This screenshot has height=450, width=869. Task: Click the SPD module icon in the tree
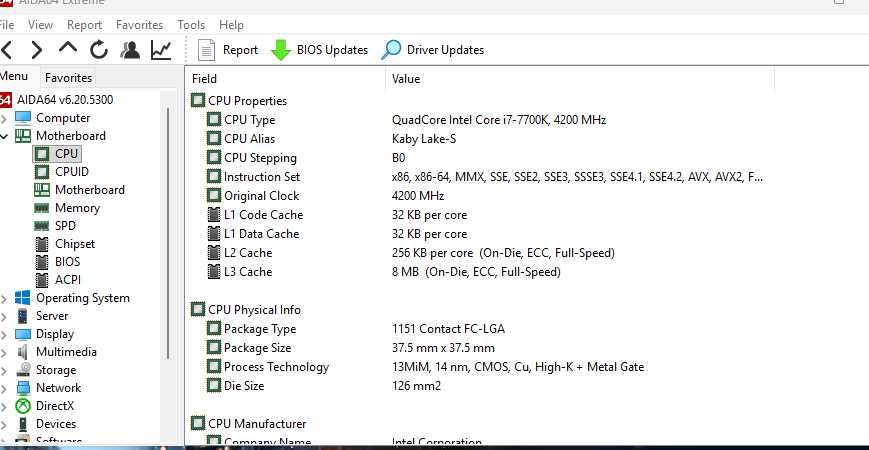tap(42, 226)
